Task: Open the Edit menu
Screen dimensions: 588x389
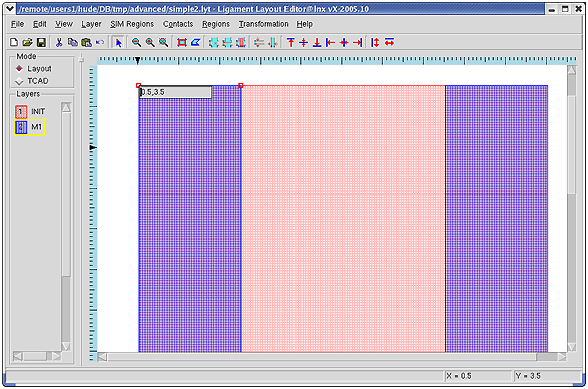Action: pos(40,24)
